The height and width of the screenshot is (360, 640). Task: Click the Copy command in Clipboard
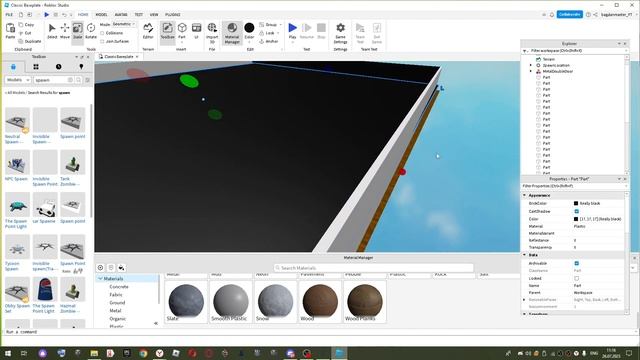(27, 25)
